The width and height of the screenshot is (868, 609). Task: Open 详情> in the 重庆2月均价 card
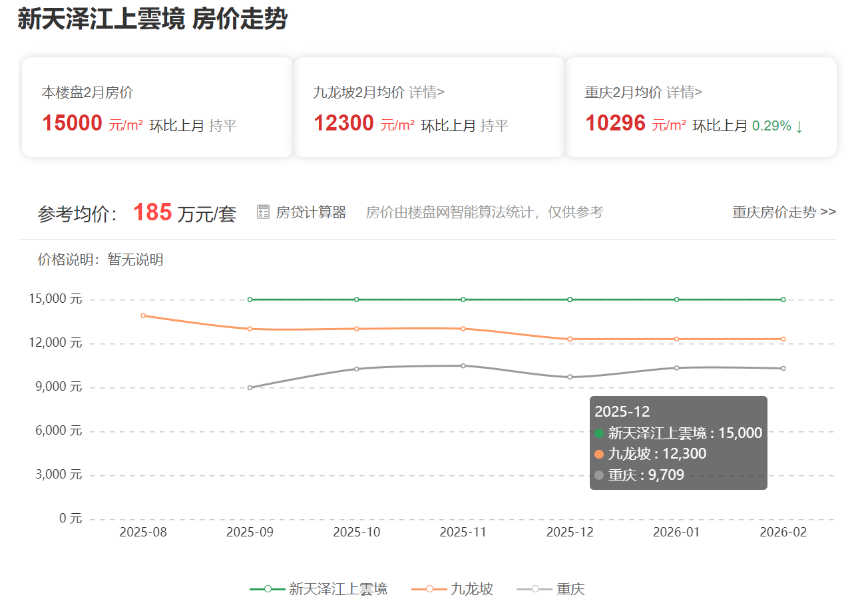684,93
